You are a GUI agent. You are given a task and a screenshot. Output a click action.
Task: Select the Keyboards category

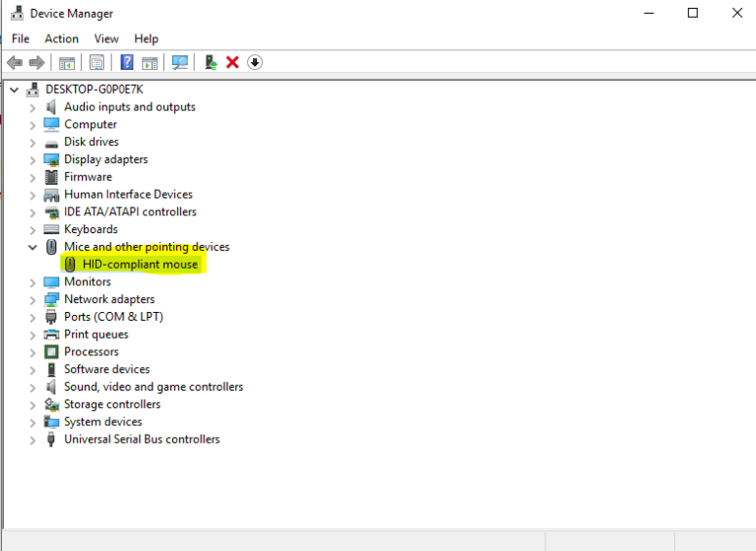click(x=91, y=229)
